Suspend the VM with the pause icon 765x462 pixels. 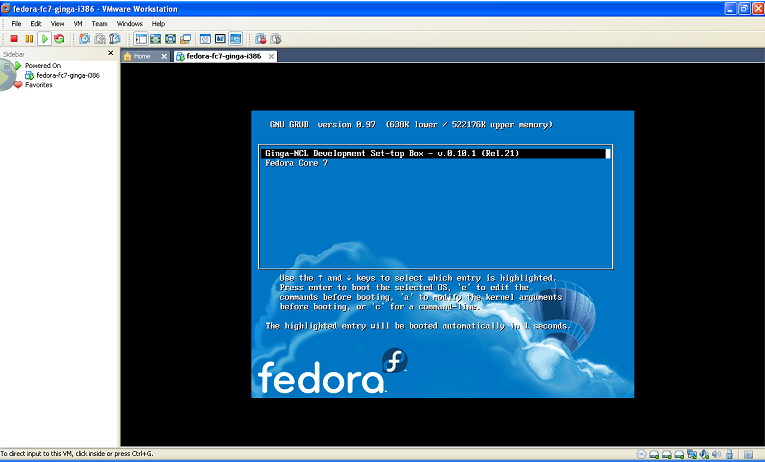pyautogui.click(x=29, y=39)
